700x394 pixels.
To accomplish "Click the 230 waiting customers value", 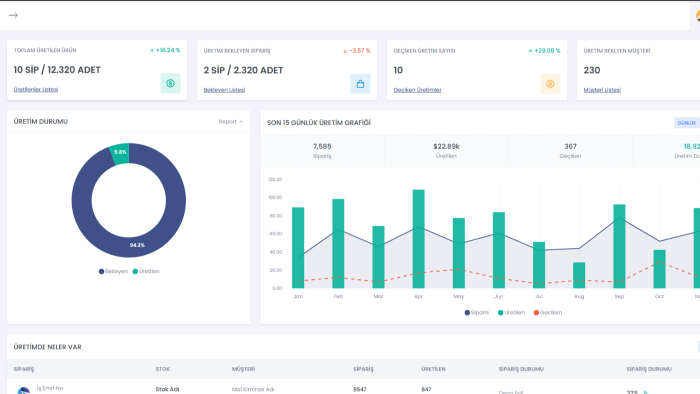I will (x=592, y=70).
